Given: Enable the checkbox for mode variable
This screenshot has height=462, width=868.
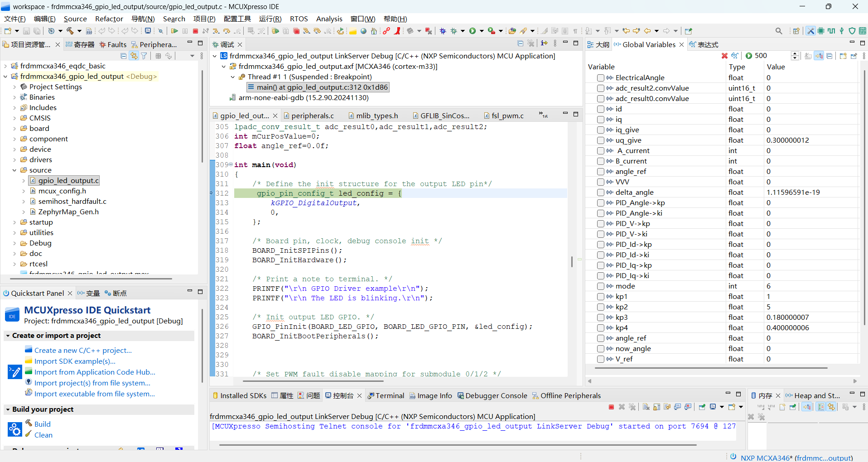Looking at the screenshot, I should (600, 286).
